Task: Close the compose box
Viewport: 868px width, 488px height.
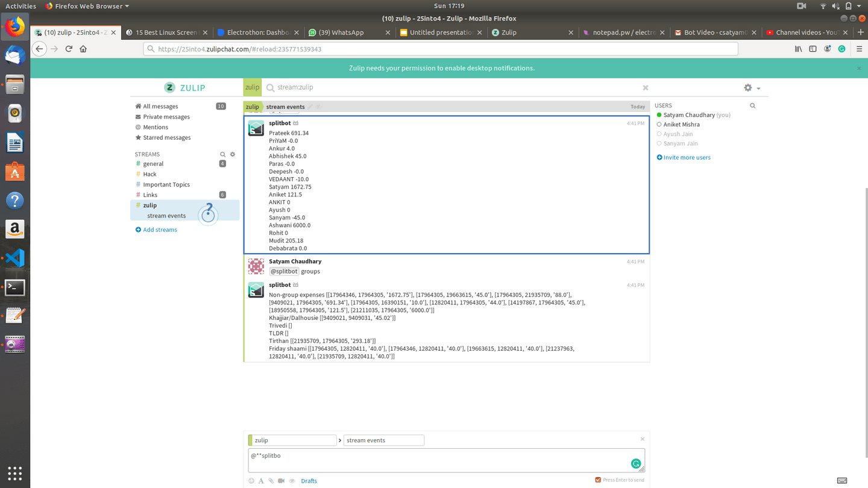Action: tap(643, 439)
